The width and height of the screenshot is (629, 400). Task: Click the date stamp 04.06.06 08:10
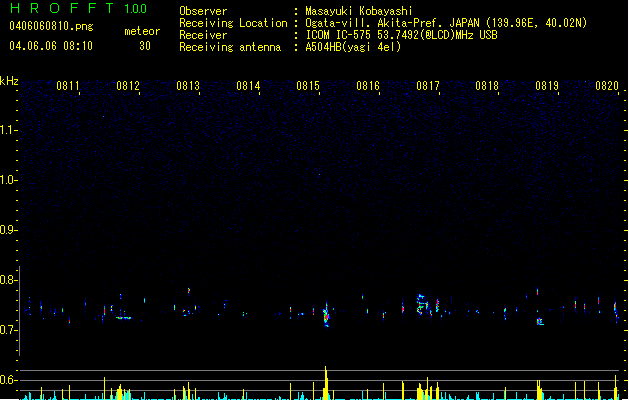click(x=51, y=46)
